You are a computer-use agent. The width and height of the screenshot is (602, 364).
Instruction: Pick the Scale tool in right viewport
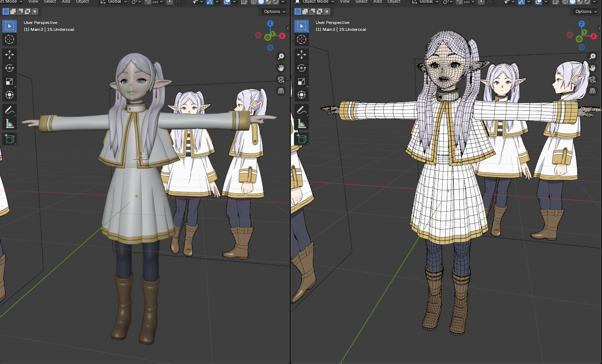click(302, 81)
